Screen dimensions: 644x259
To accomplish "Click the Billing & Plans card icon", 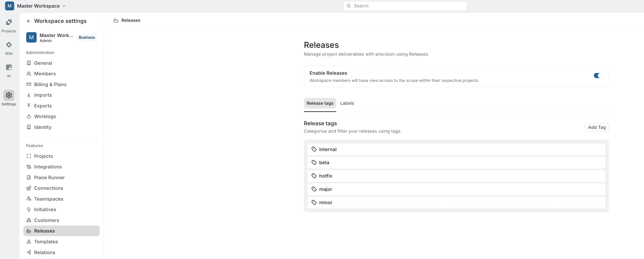I will click(x=29, y=84).
